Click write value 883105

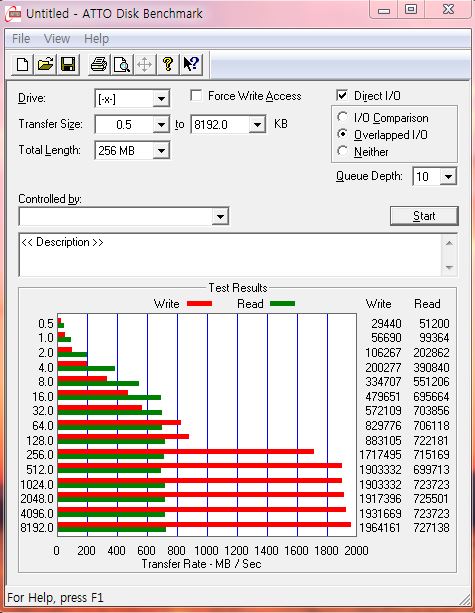(x=383, y=441)
